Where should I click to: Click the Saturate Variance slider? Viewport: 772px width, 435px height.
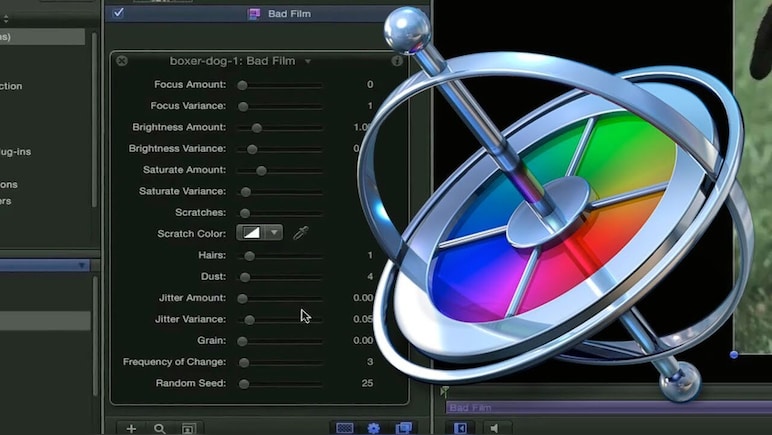[280, 192]
